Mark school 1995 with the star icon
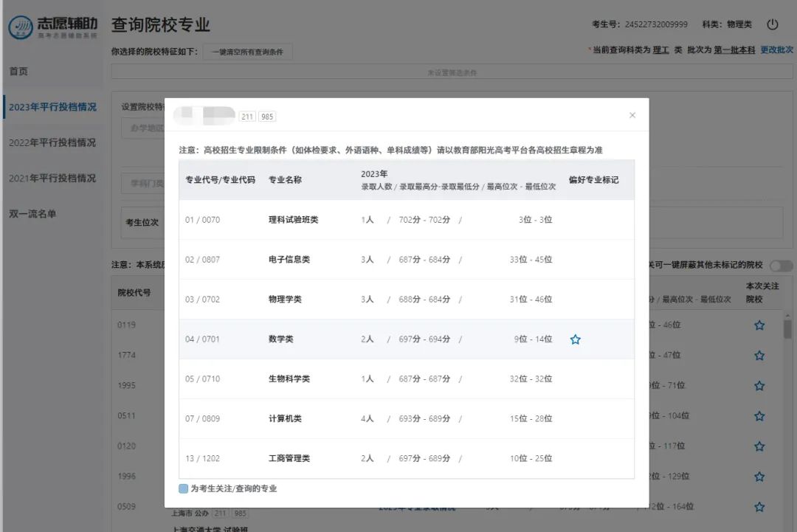Viewport: 797px width, 532px height. (759, 386)
